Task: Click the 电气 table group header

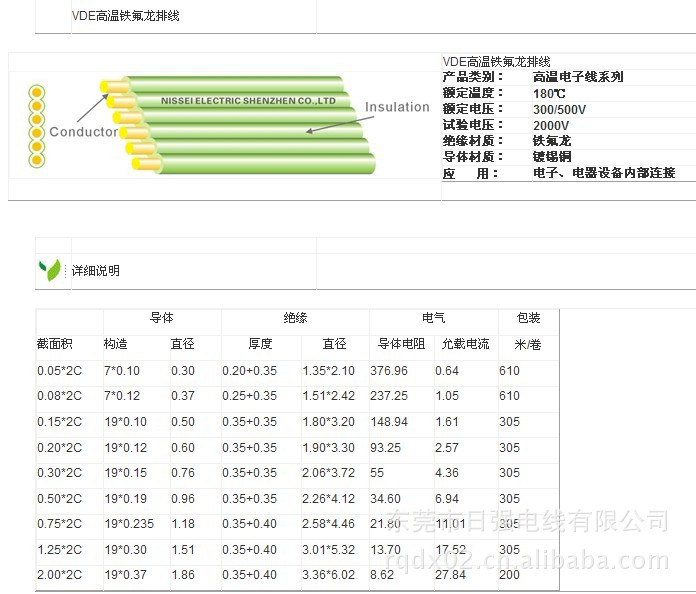Action: point(433,318)
